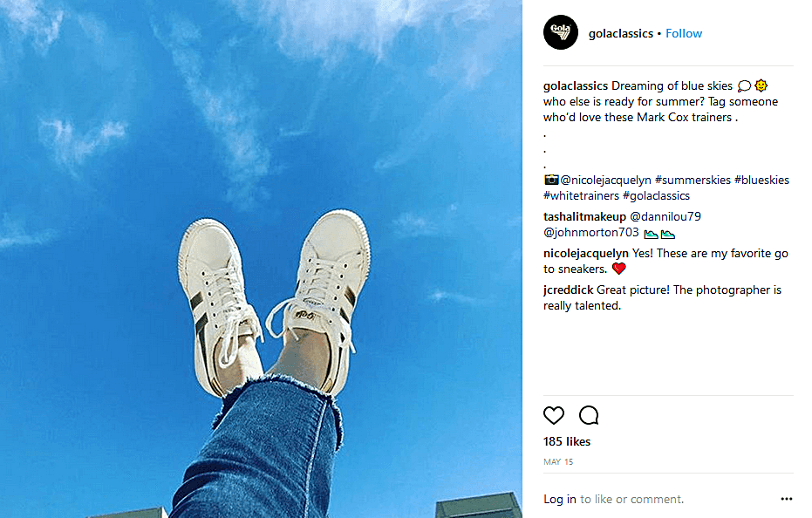Open the #whitetrainers hashtag

[x=581, y=196]
